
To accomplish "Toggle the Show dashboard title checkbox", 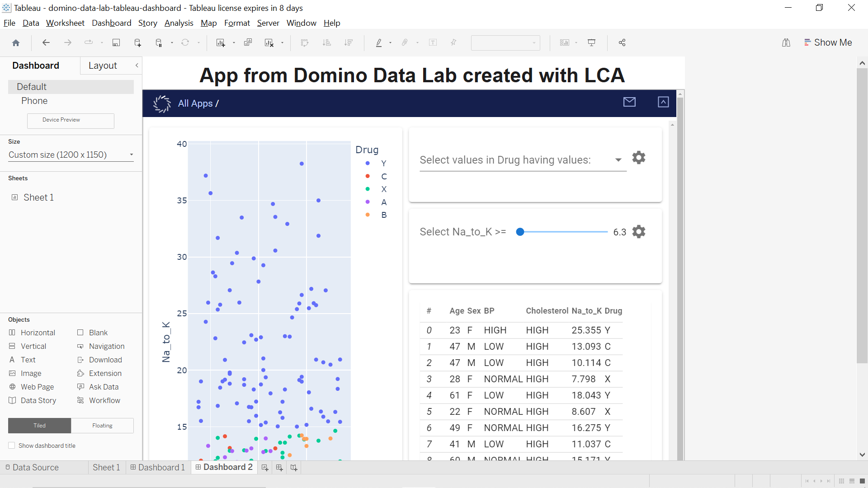I will click(x=12, y=446).
